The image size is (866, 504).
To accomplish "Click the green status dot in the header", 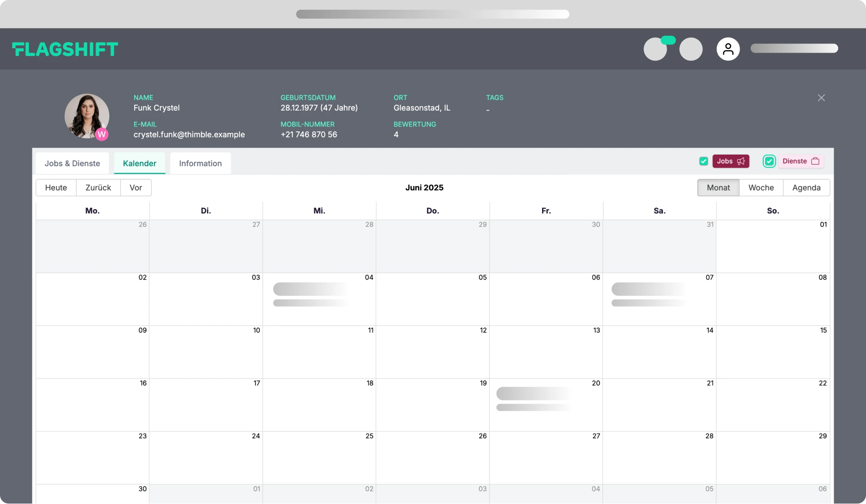I will click(x=668, y=42).
